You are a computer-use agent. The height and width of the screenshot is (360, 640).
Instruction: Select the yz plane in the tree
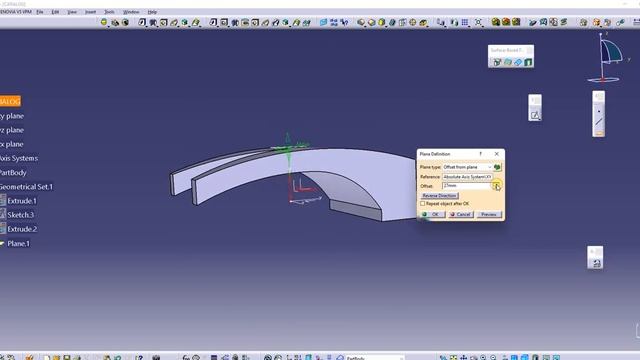point(12,130)
